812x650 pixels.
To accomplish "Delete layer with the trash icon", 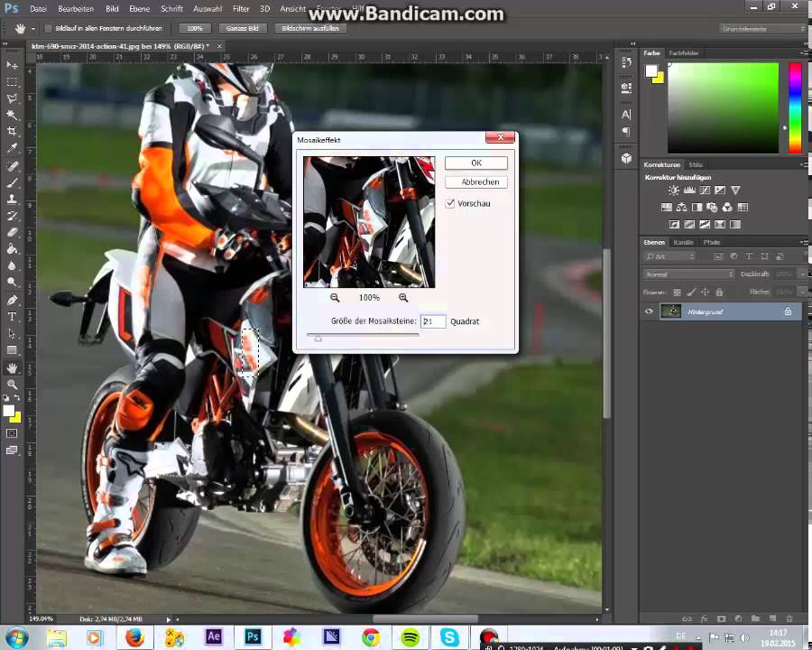I will click(x=789, y=618).
